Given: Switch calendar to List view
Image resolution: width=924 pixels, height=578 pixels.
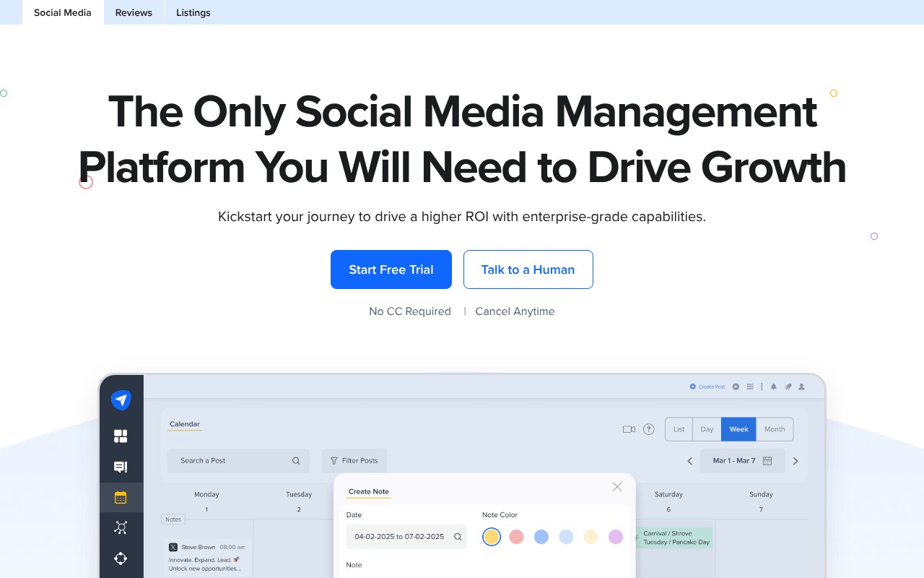Looking at the screenshot, I should point(679,429).
